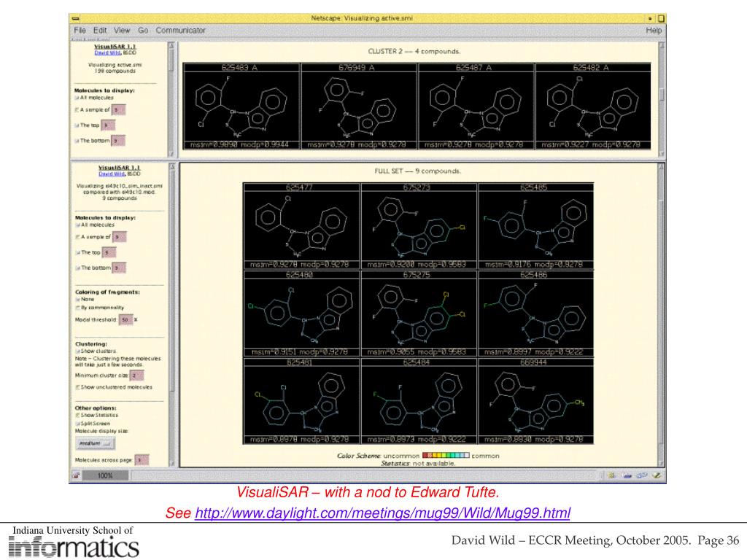The image size is (747, 560).
Task: Open the Communicator menu
Action: pyautogui.click(x=180, y=30)
